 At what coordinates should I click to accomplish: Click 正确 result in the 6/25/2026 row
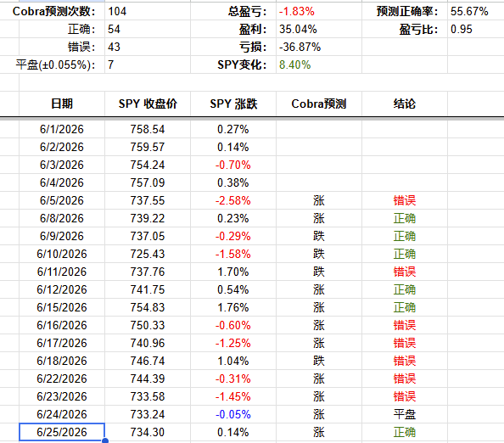(x=405, y=432)
